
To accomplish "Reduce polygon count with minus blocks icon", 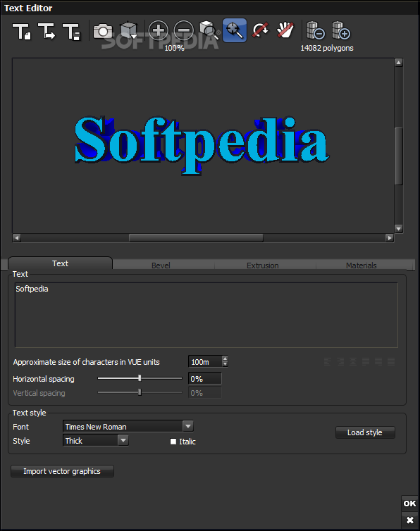I will point(316,30).
